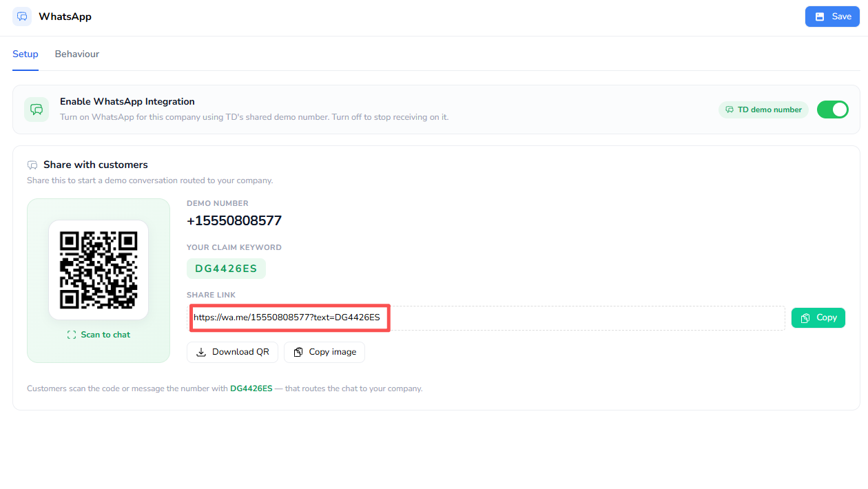The image size is (868, 489).
Task: Open the Behaviour tab
Action: 77,54
